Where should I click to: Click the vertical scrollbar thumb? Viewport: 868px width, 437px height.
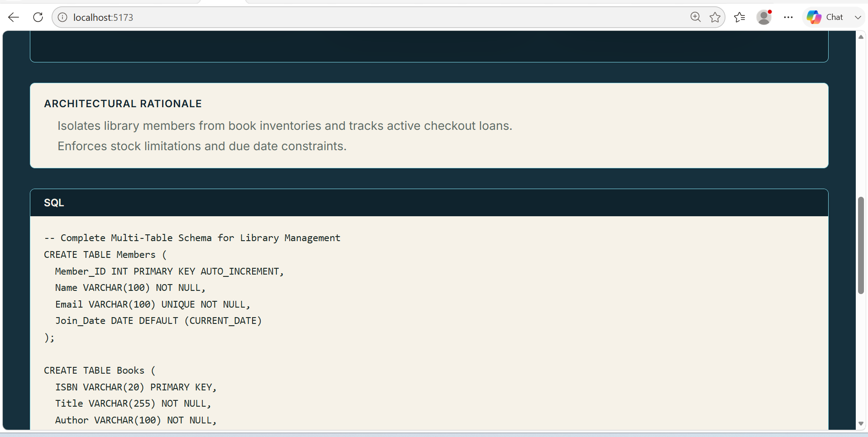[861, 245]
